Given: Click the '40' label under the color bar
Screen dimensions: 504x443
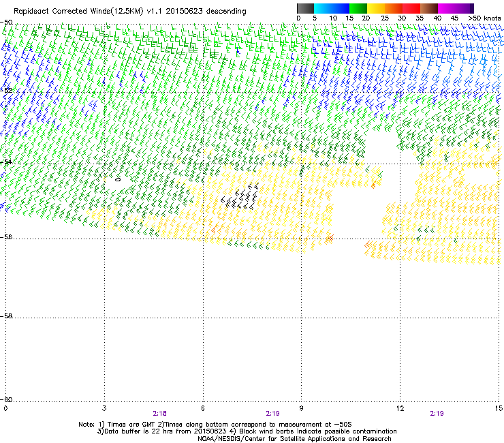Looking at the screenshot, I should coord(437,18).
